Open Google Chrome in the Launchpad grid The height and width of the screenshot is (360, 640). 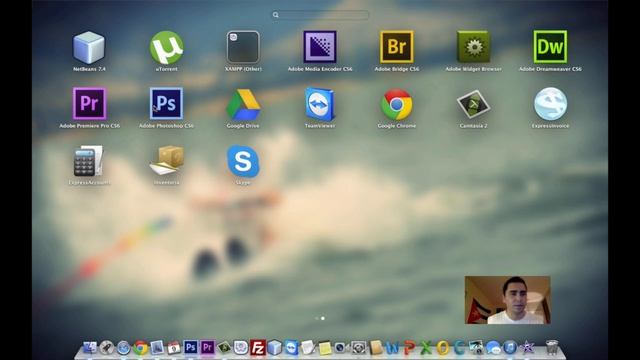click(x=397, y=104)
